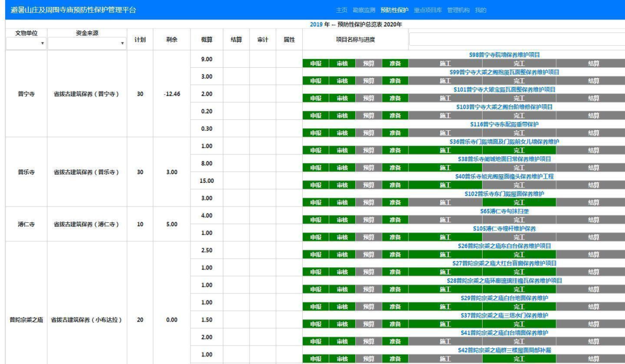Open the 勘察监测 menu item
625x364 pixels.
tap(364, 10)
